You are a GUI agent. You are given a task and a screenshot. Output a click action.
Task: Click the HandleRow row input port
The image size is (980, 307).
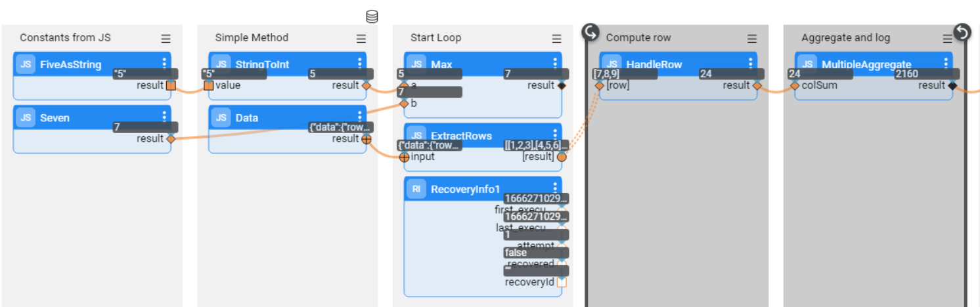coord(599,85)
